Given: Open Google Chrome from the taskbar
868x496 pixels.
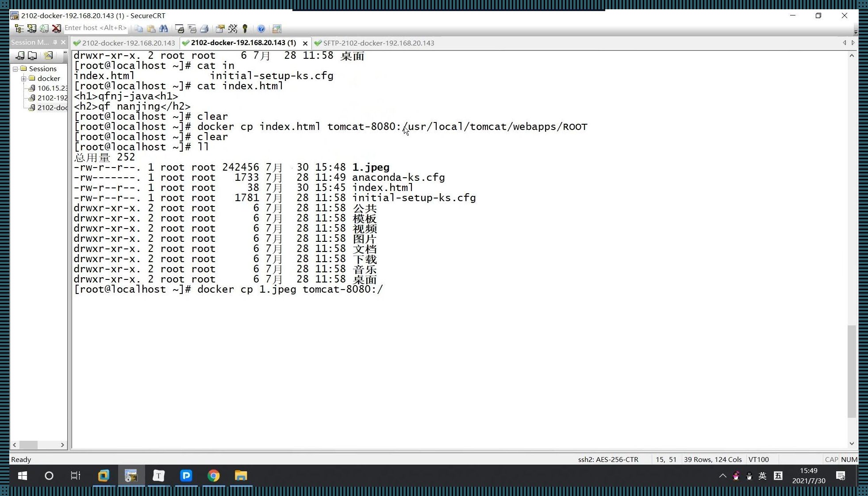Looking at the screenshot, I should [x=214, y=476].
